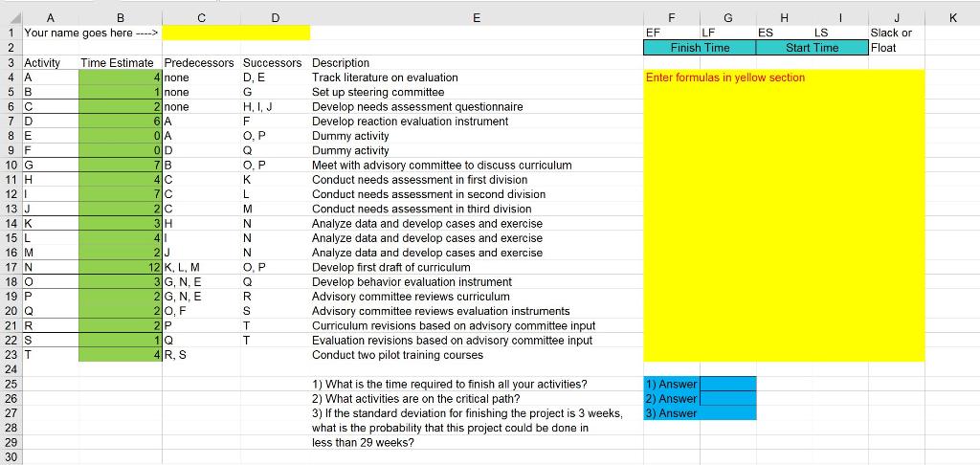Select 'Your name goes here ---->' cell
Viewport: 980px width, 465px height.
click(x=92, y=33)
